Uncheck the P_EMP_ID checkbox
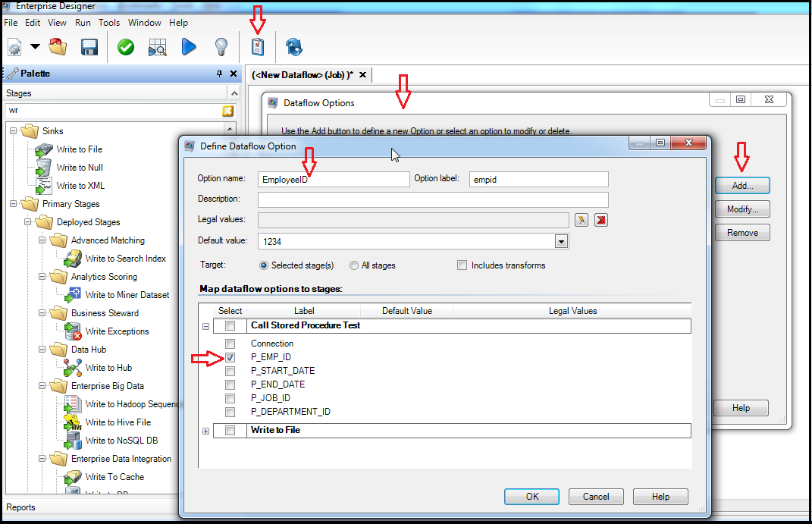Viewport: 812px width, 524px height. [x=230, y=357]
